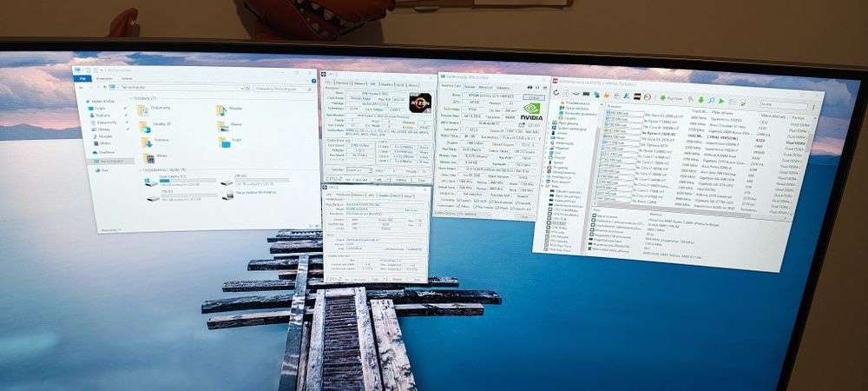Click the usage bar of Dysk lokalny (C:)
The width and height of the screenshot is (868, 391).
click(x=187, y=181)
